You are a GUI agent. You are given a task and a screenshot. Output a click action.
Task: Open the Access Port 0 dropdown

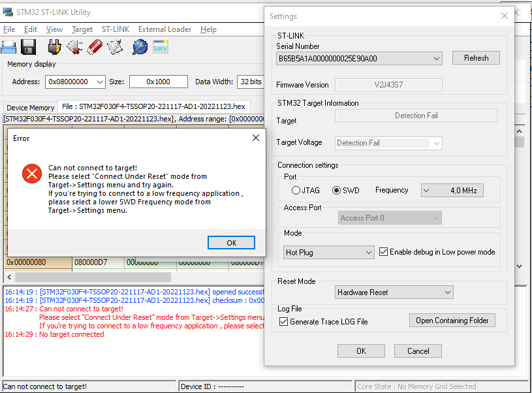[x=390, y=218]
